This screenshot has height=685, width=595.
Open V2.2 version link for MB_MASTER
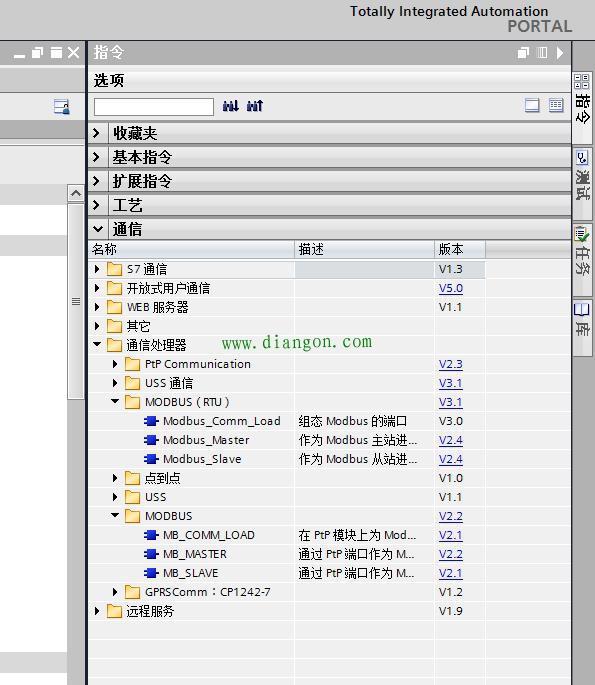pyautogui.click(x=451, y=554)
